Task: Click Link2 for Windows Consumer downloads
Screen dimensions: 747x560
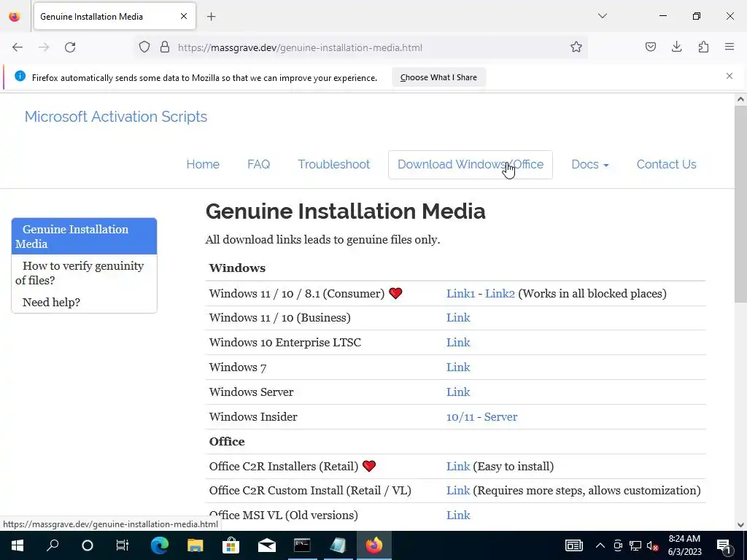Action: (500, 293)
